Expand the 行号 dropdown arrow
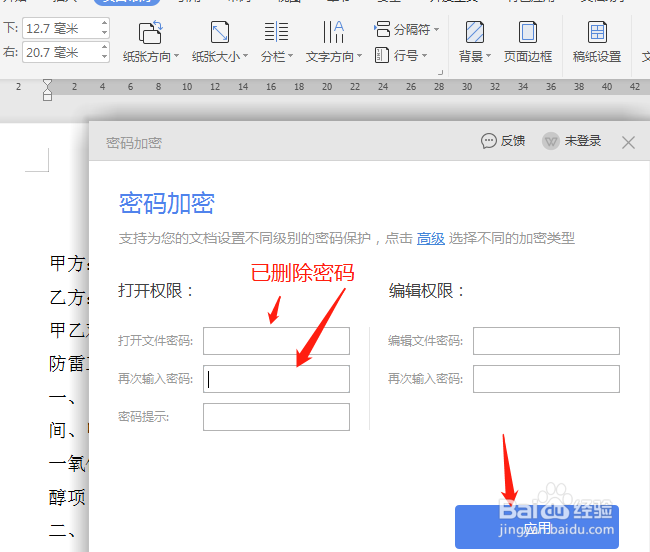 424,56
